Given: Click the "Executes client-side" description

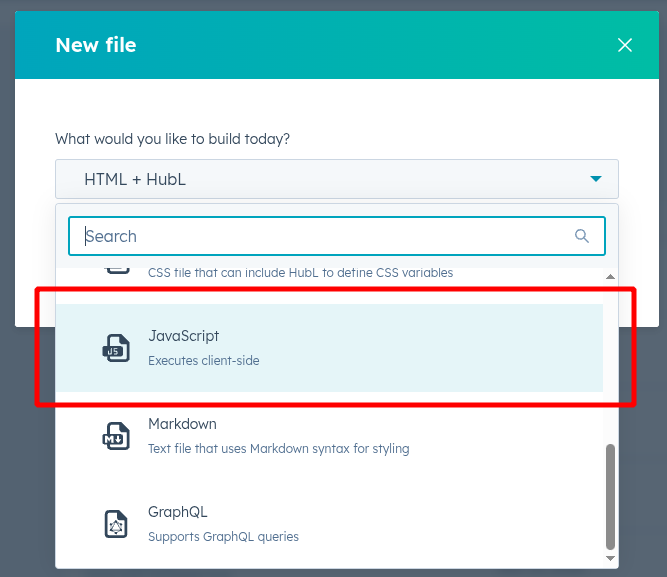Looking at the screenshot, I should pyautogui.click(x=203, y=360).
